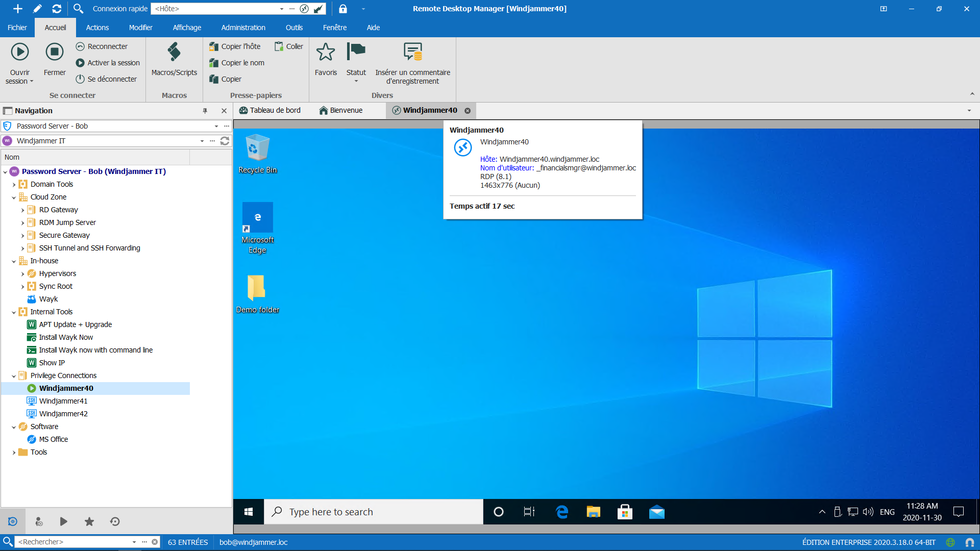Click the vault refresh icon beside Windjammer IT
This screenshot has width=980, height=551.
click(225, 141)
